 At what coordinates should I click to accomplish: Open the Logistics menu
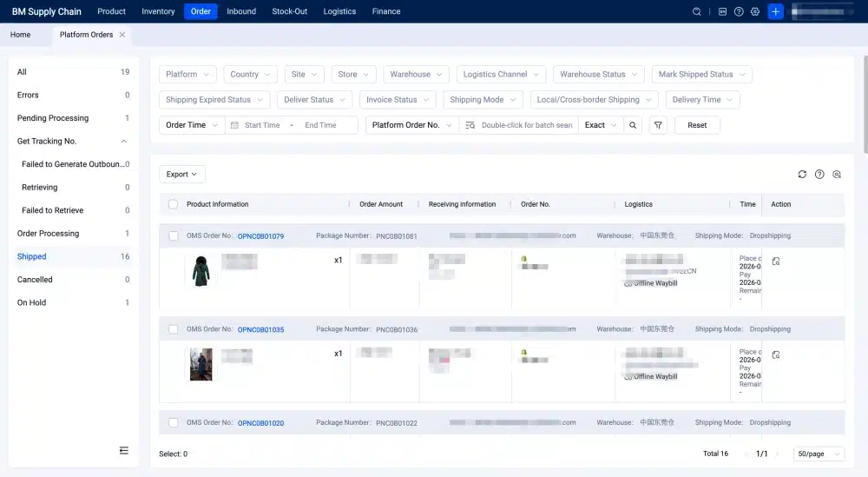pyautogui.click(x=339, y=11)
